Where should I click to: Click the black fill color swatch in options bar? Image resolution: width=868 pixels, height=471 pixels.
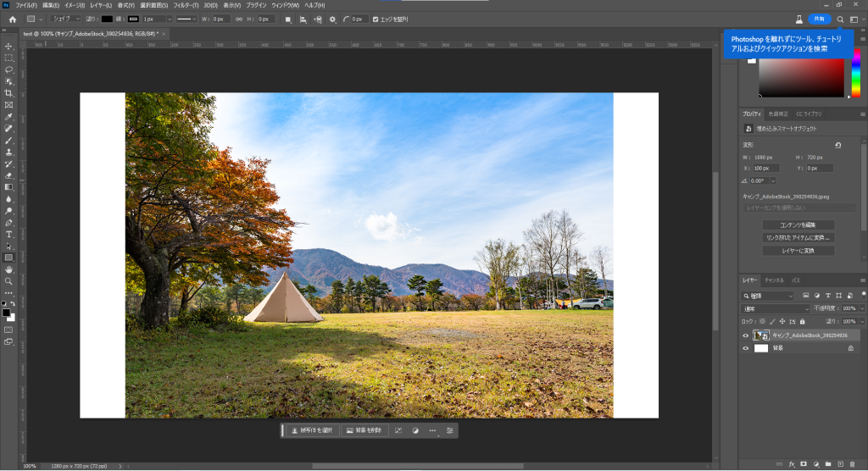point(108,19)
